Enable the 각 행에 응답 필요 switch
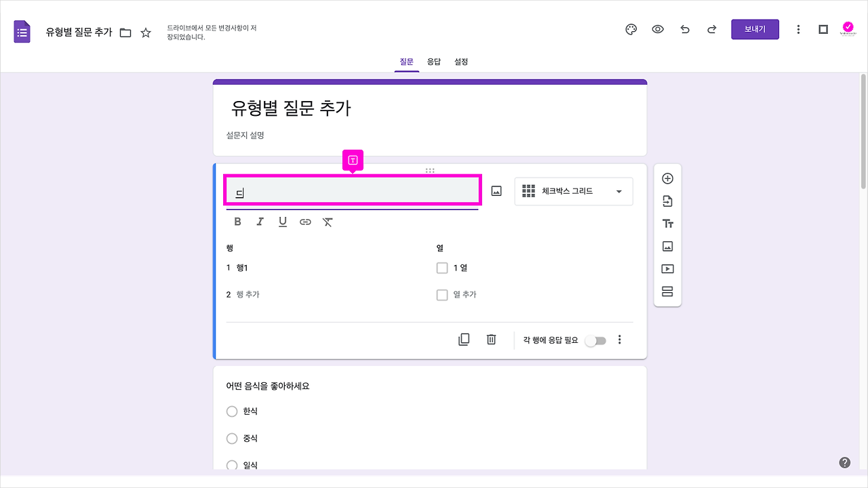Screen dimensions: 868x488 (x=595, y=340)
